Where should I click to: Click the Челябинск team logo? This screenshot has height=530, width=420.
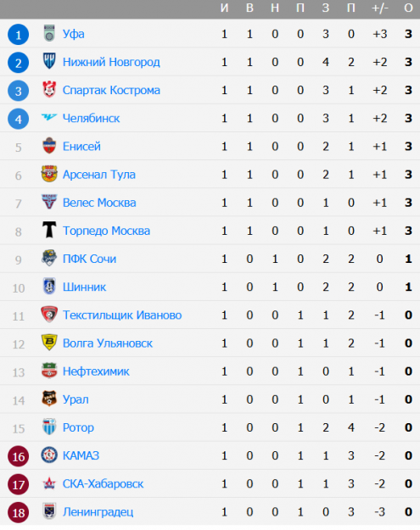click(49, 117)
